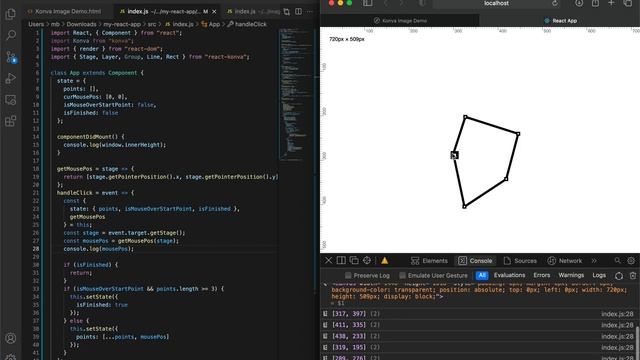Screen dimensions: 640x360
Task: Open the compare changes icon in the editor toolbar
Action: pos(287,11)
